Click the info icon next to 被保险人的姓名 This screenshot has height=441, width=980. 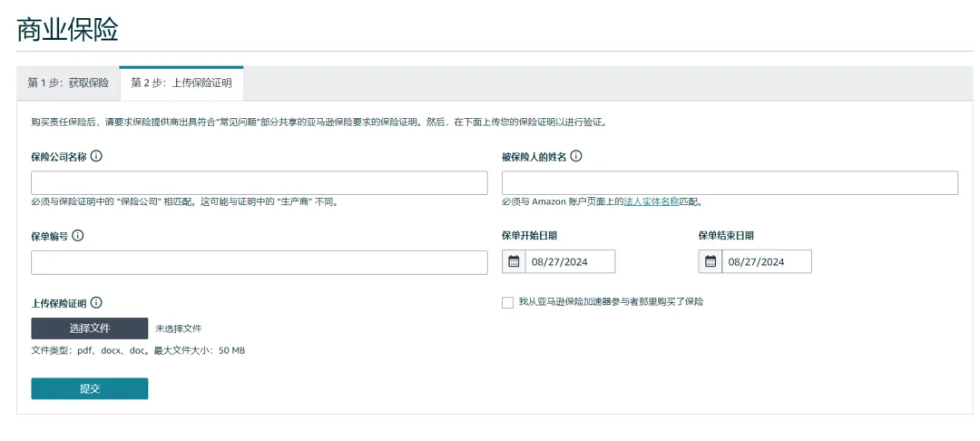click(x=576, y=156)
